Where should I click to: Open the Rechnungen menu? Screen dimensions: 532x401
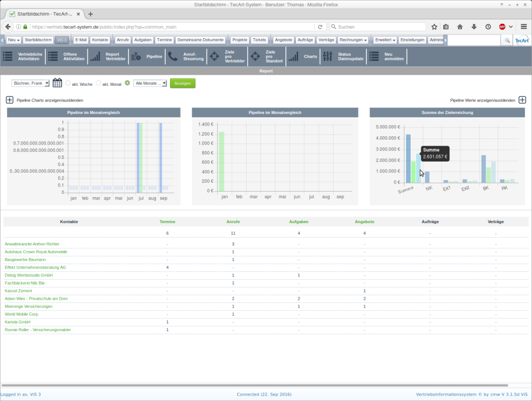(353, 40)
